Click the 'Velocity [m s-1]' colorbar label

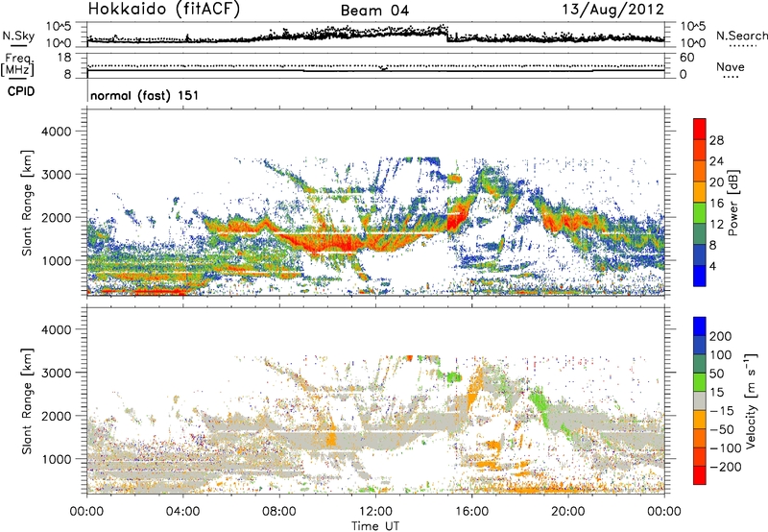(x=750, y=400)
